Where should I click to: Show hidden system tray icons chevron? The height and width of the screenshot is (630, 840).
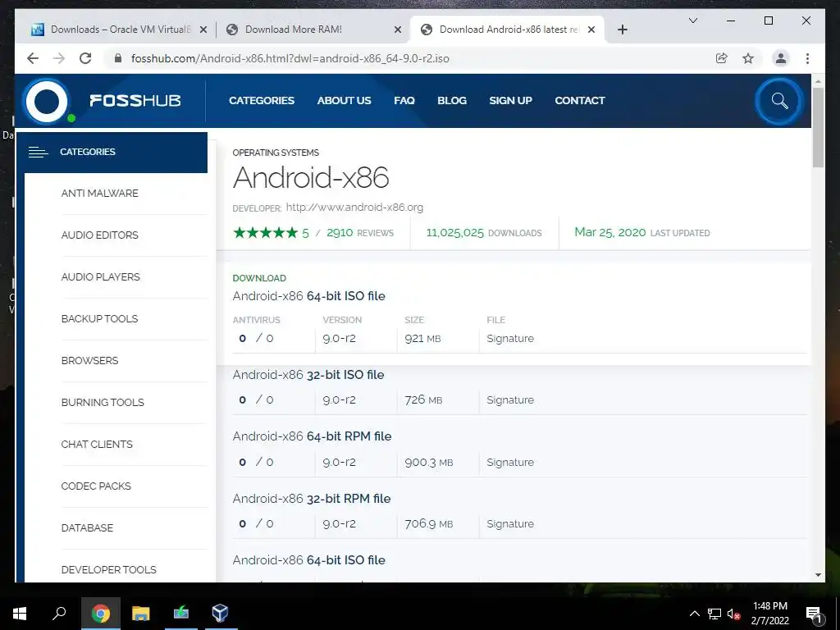point(694,614)
